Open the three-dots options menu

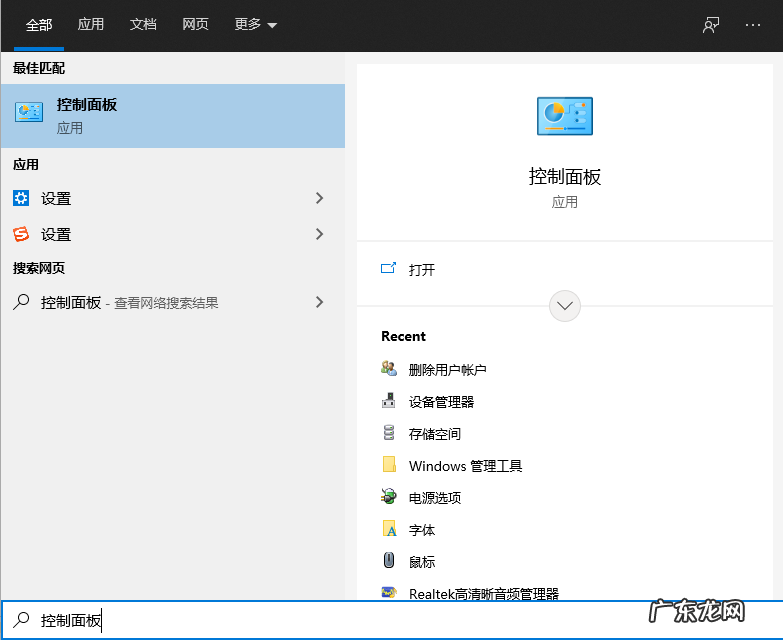click(753, 24)
